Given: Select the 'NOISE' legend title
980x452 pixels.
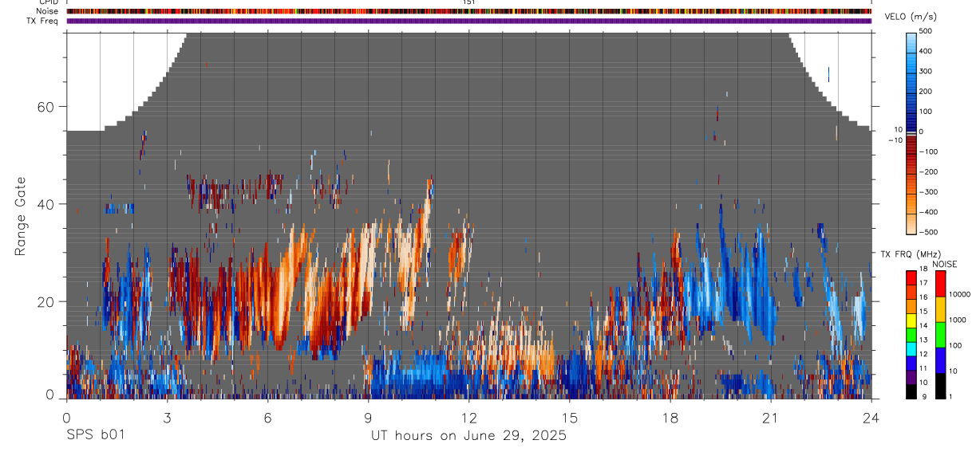Looking at the screenshot, I should pyautogui.click(x=945, y=264).
